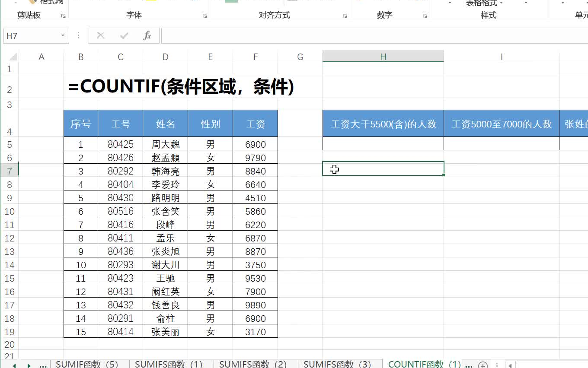Select empty result cell H5 under 工资大于5500
The height and width of the screenshot is (368, 588).
point(383,143)
